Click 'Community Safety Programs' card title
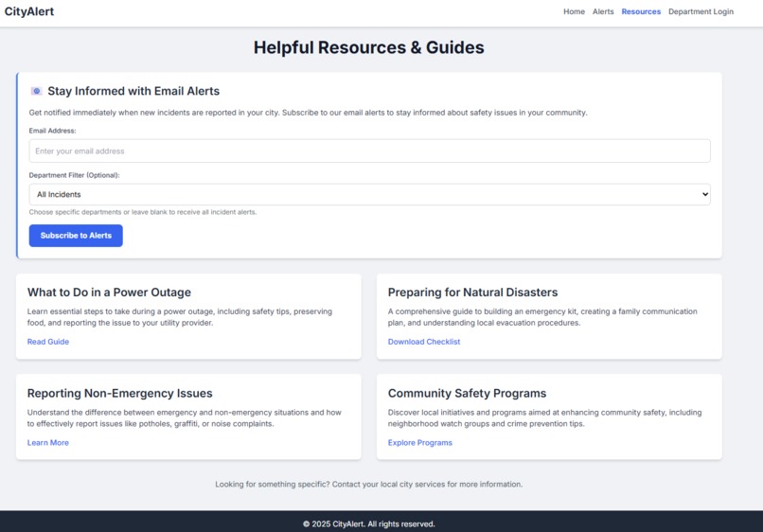The image size is (763, 532). [467, 393]
